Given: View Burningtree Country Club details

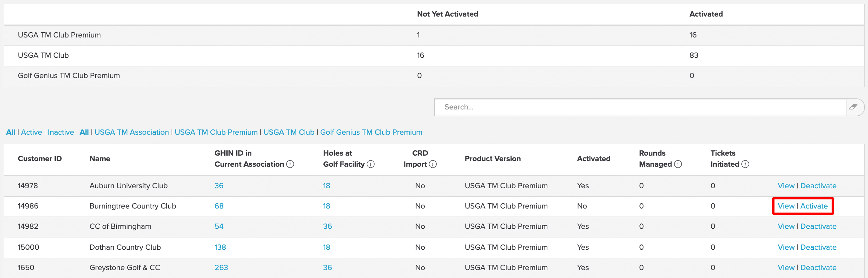Looking at the screenshot, I should 786,206.
